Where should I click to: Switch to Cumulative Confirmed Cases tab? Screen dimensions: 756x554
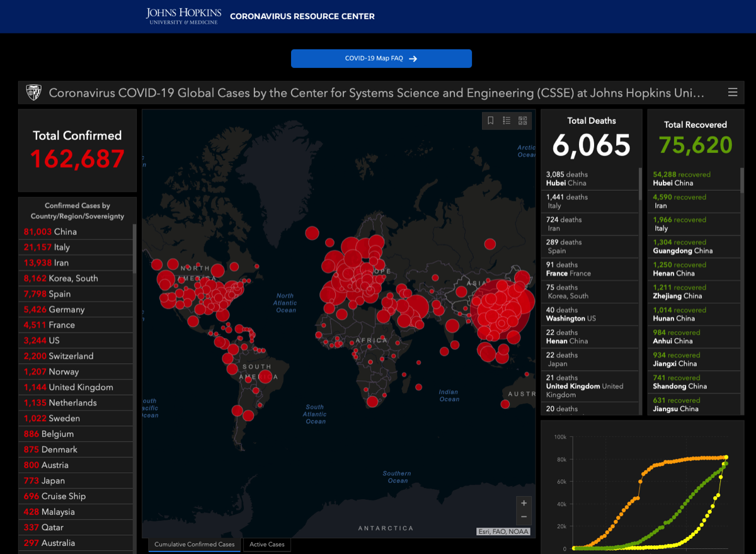pos(195,545)
